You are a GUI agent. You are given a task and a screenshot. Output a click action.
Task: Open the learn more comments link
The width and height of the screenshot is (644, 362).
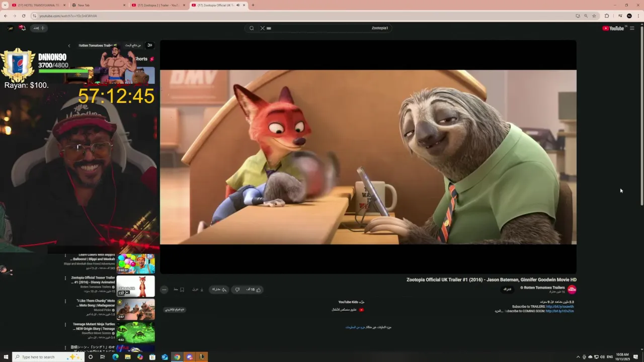[356, 327]
